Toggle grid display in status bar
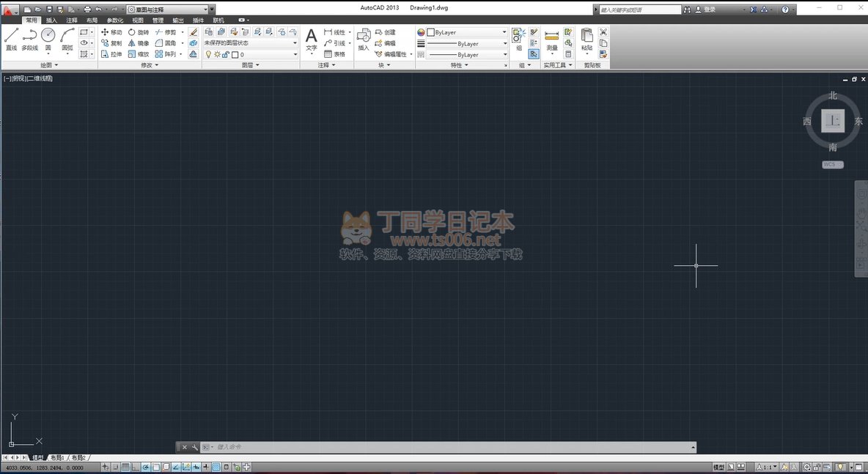868x474 pixels. [125, 467]
